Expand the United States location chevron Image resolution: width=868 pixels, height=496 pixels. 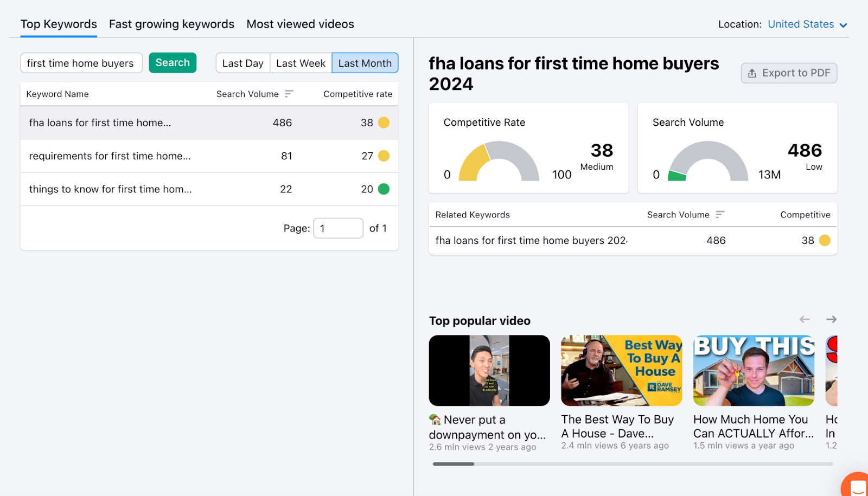[x=843, y=25]
